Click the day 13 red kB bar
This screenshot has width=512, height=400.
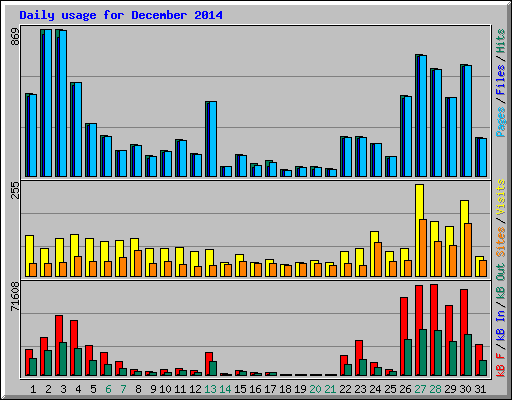[209, 364]
